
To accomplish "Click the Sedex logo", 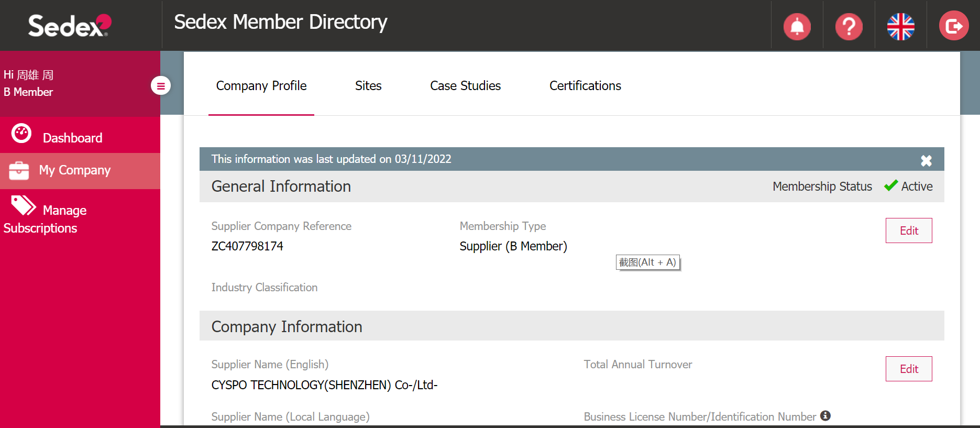I will [x=70, y=26].
